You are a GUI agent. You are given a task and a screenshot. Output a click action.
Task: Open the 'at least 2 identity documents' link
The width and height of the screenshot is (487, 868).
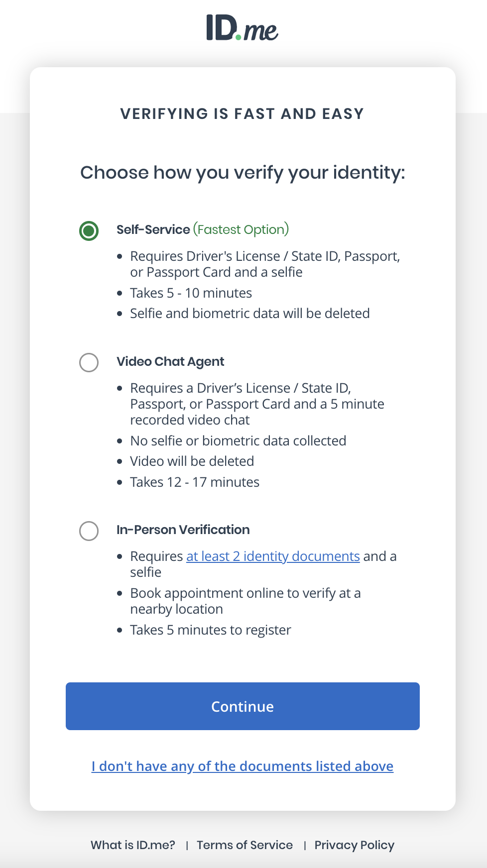coord(272,556)
